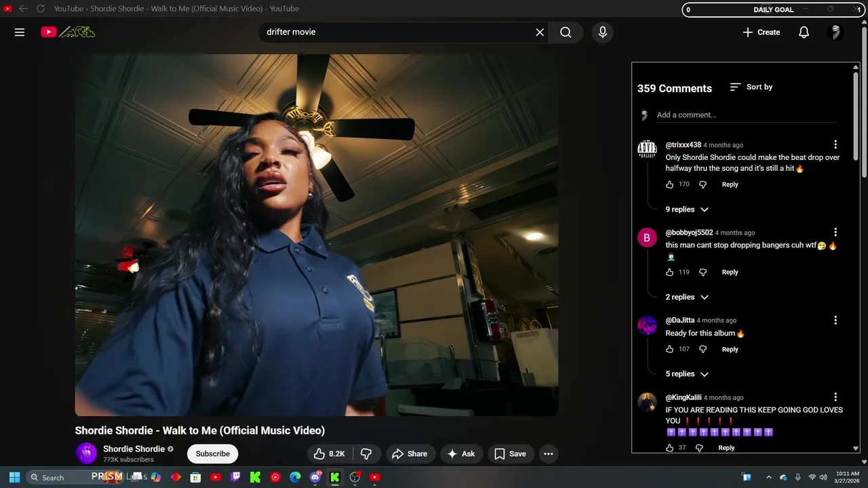Open Twitch from the taskbar
This screenshot has width=868, height=488.
click(235, 477)
